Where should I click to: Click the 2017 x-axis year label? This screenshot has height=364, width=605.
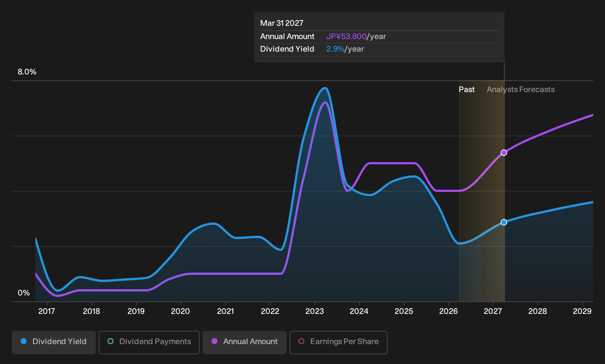(47, 311)
